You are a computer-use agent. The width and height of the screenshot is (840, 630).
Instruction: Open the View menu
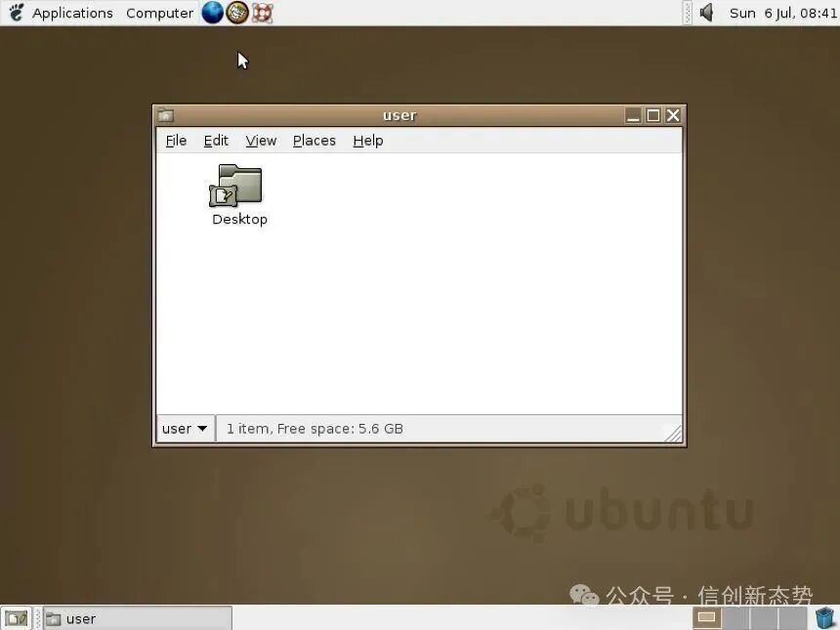pyautogui.click(x=261, y=141)
